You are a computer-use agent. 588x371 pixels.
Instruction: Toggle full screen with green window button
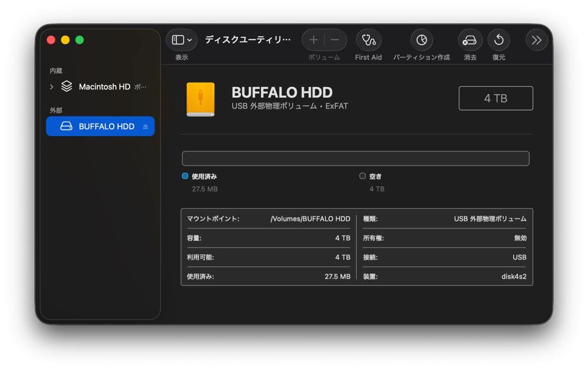(80, 40)
